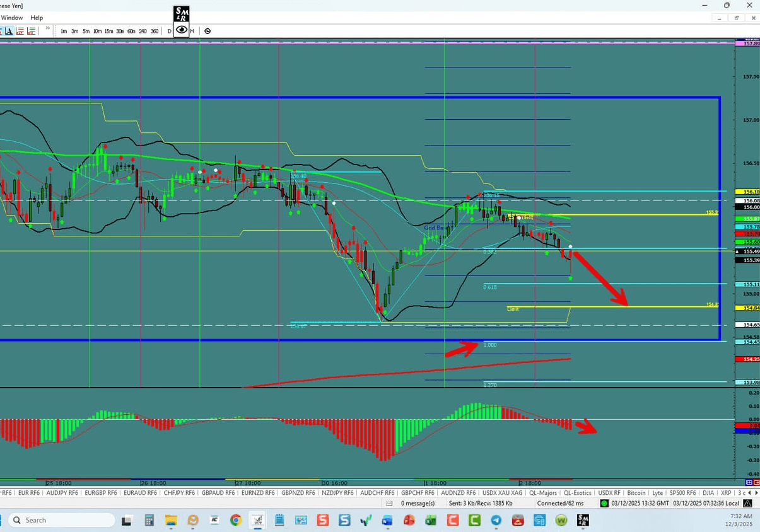This screenshot has width=760, height=532.
Task: Switch to the AUDJPY RF6 symbol tab
Action: tap(62, 493)
